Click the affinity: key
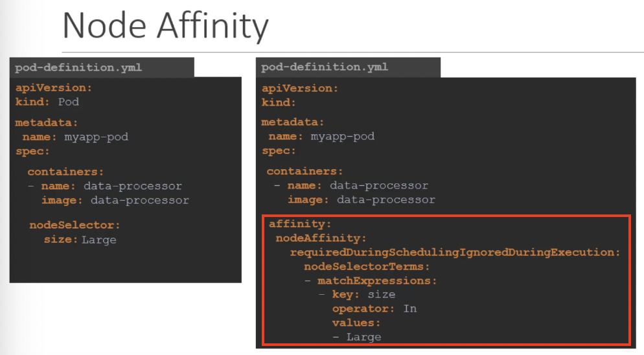Viewport: 644px width, 355px height. point(300,224)
